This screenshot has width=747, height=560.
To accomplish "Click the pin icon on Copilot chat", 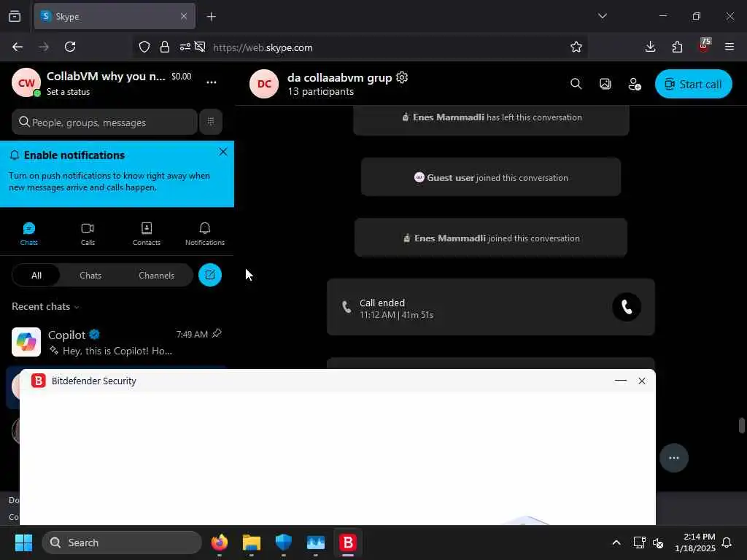I will click(x=217, y=333).
